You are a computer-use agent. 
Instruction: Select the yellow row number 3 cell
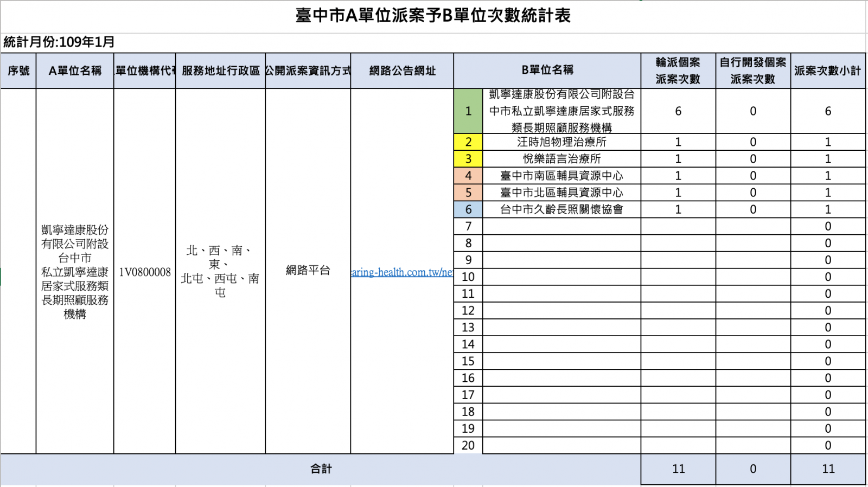468,159
